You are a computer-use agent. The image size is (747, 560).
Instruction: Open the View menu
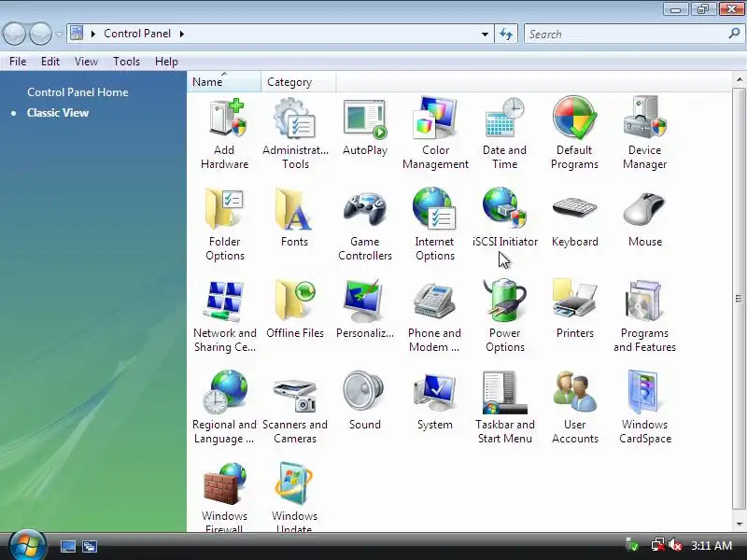coord(86,62)
